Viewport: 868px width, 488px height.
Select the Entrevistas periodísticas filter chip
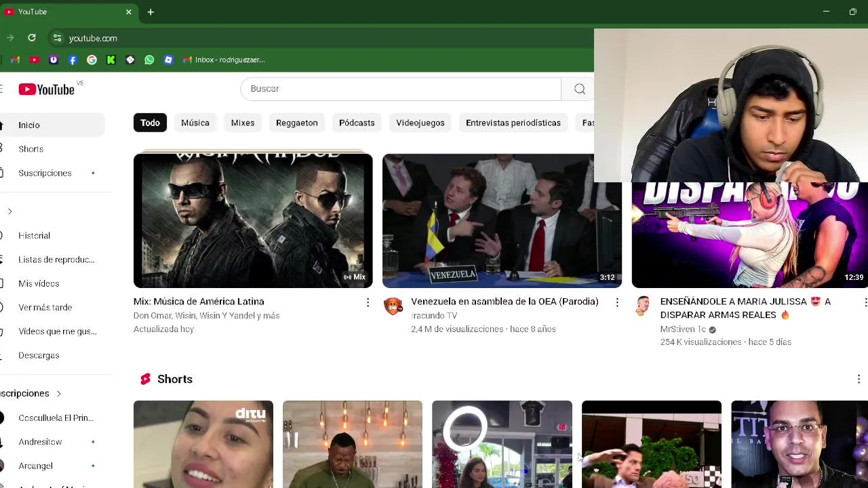click(513, 123)
